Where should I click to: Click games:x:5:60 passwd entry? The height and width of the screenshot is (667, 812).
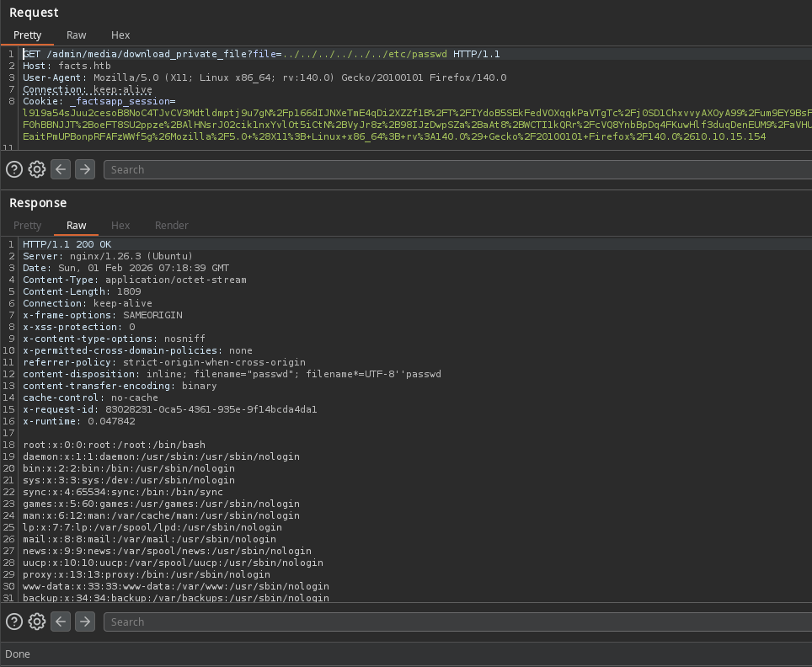(x=161, y=504)
